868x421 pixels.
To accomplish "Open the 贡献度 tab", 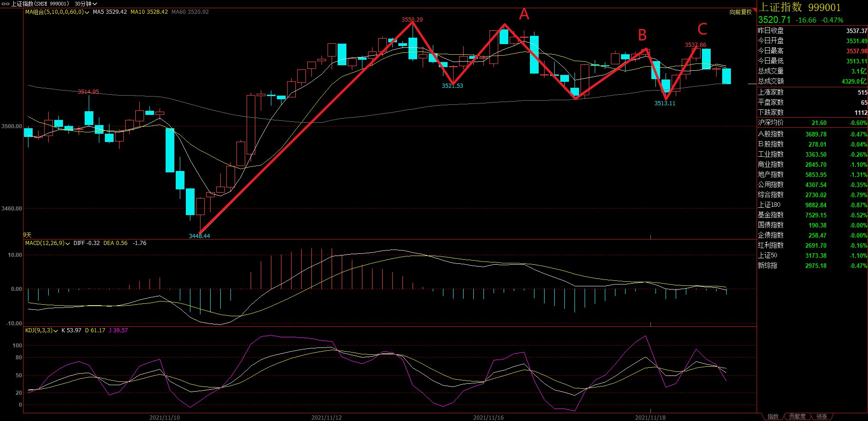I will tap(797, 416).
